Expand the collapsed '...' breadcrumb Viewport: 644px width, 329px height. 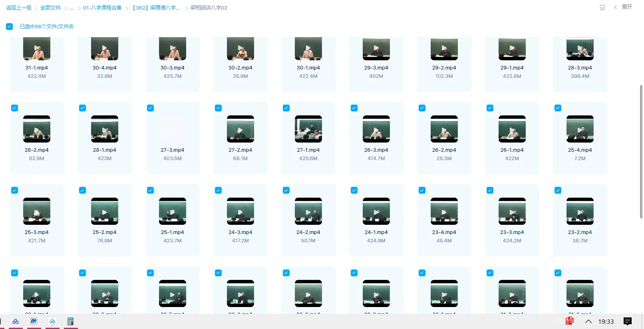point(72,8)
